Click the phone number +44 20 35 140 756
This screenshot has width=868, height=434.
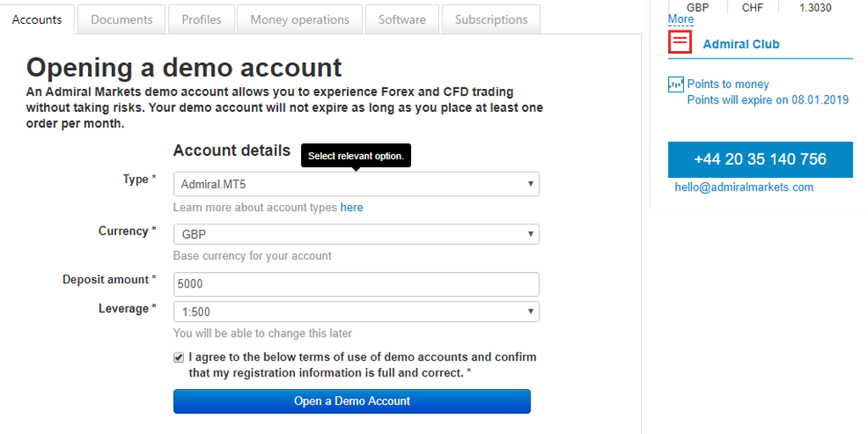[760, 159]
